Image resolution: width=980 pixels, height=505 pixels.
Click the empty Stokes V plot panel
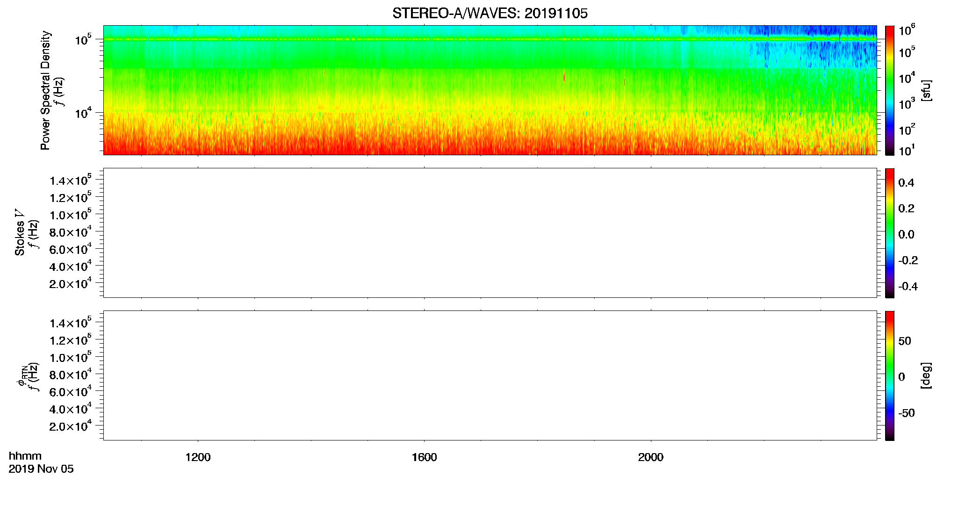click(490, 233)
